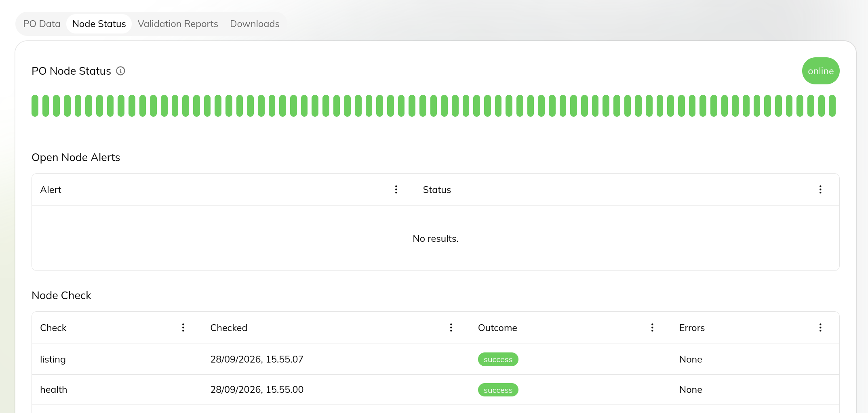Click the last green uptime status bar

click(x=832, y=106)
